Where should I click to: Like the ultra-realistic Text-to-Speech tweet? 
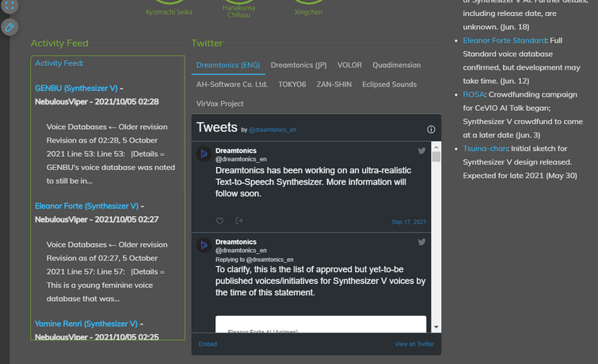(x=219, y=221)
